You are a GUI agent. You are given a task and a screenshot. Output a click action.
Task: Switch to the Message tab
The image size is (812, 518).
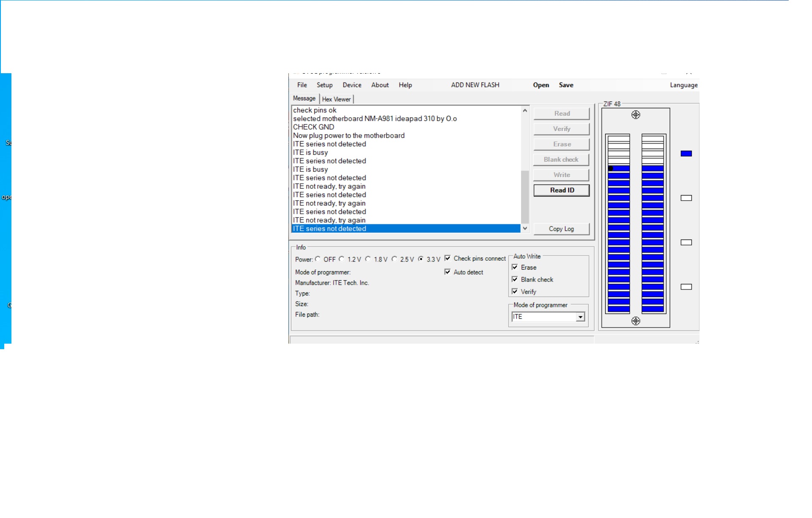click(x=304, y=99)
